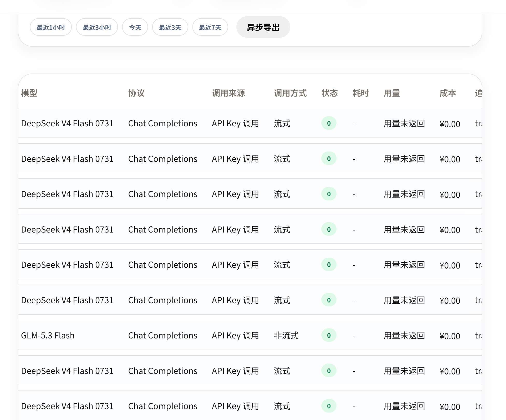Click the 模型 column header
Image resolution: width=506 pixels, height=420 pixels.
point(29,93)
